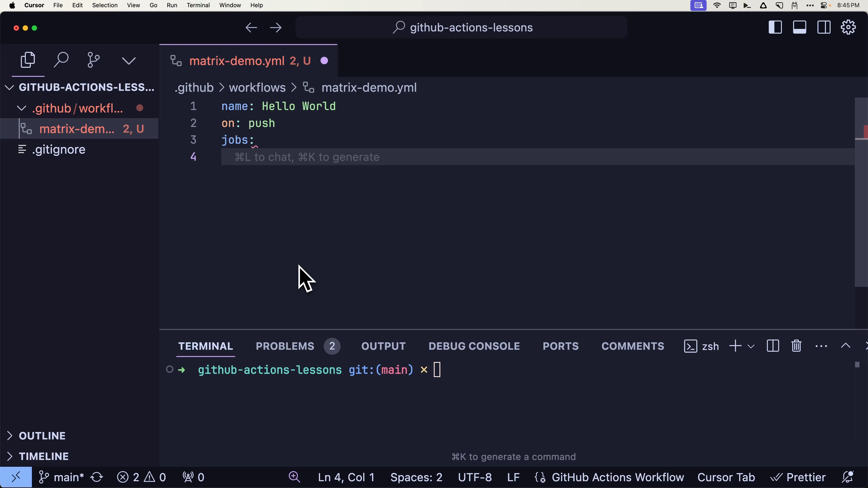The height and width of the screenshot is (488, 868).
Task: Kill terminal with the trash icon
Action: [796, 346]
